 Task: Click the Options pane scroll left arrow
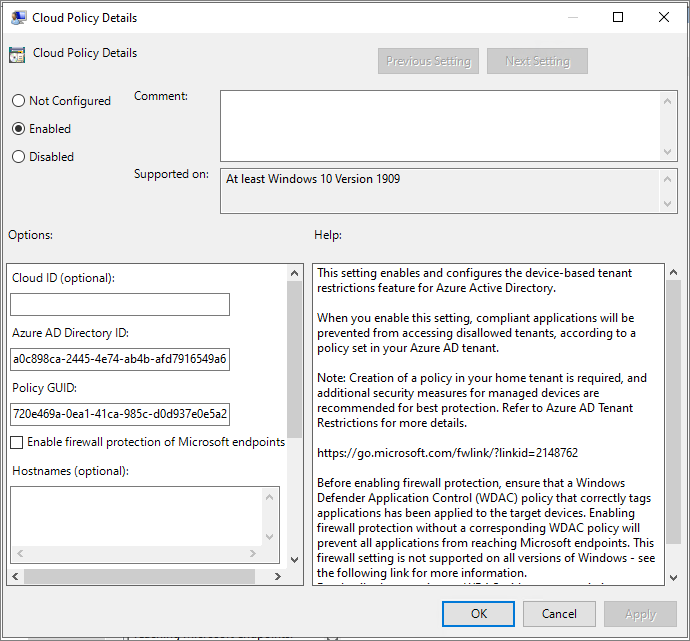coord(15,576)
